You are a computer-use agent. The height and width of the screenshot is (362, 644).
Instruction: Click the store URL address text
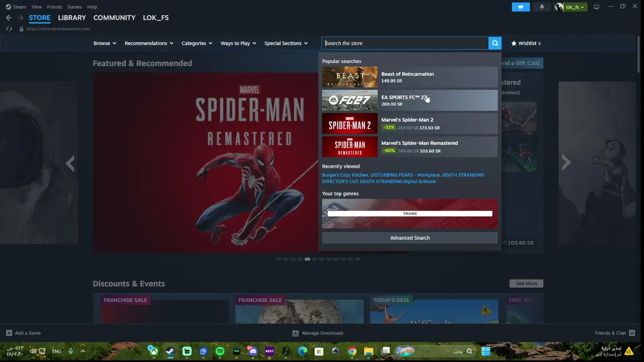pyautogui.click(x=58, y=29)
